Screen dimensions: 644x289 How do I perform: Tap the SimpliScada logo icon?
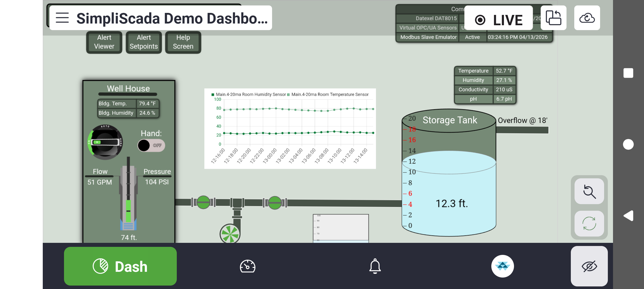click(x=502, y=266)
